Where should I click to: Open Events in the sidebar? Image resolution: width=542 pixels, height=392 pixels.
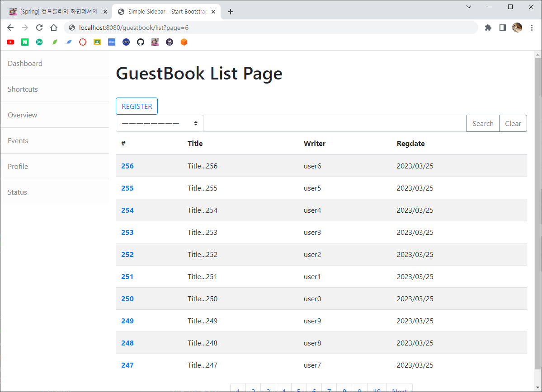click(55, 140)
